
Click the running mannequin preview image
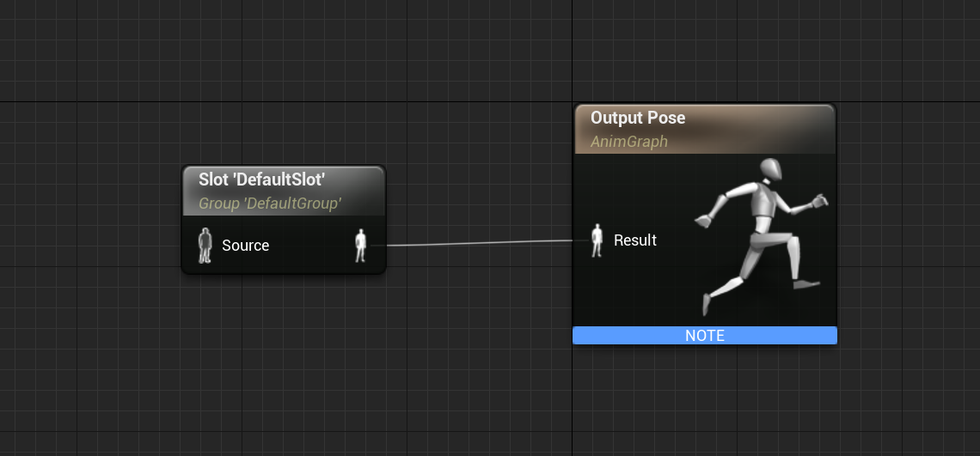click(762, 237)
